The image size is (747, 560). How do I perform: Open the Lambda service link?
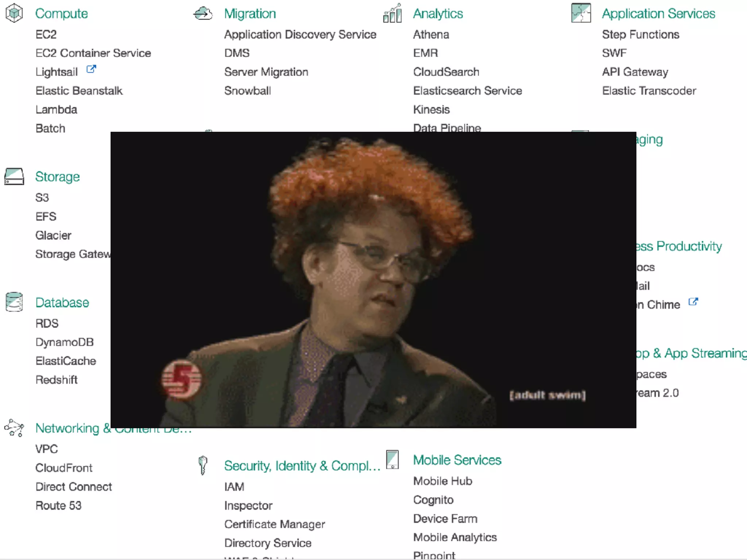(x=56, y=110)
